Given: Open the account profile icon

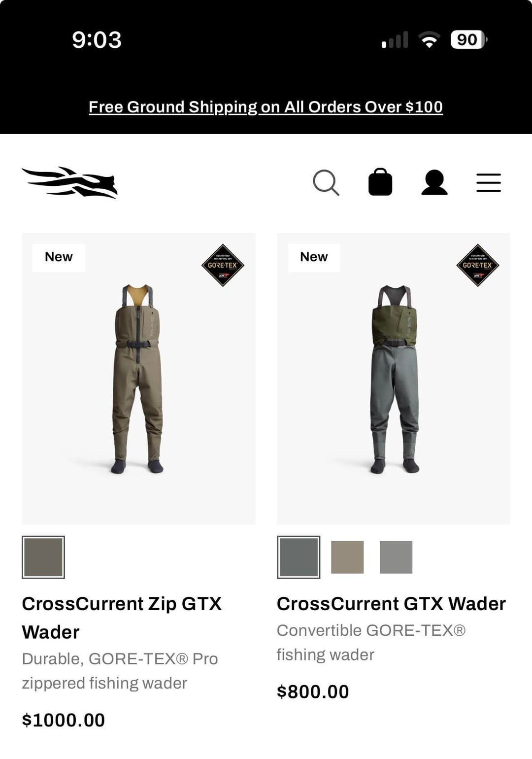Looking at the screenshot, I should pyautogui.click(x=434, y=182).
